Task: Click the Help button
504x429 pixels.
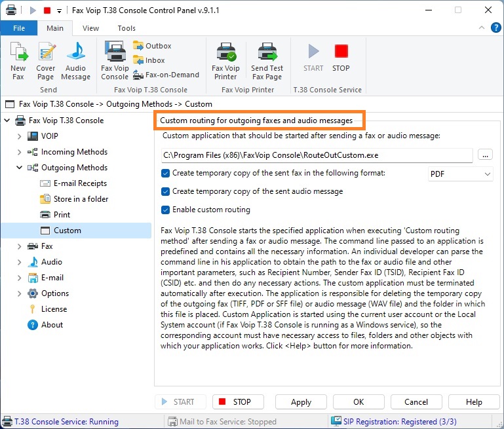Action: click(x=474, y=402)
